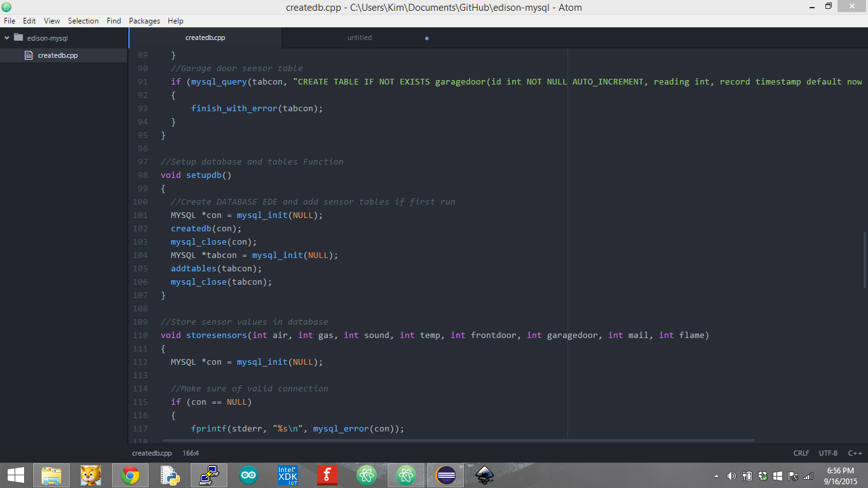Click the editor vertical scrollbar thumb
This screenshot has height=488, width=868.
pyautogui.click(x=864, y=261)
